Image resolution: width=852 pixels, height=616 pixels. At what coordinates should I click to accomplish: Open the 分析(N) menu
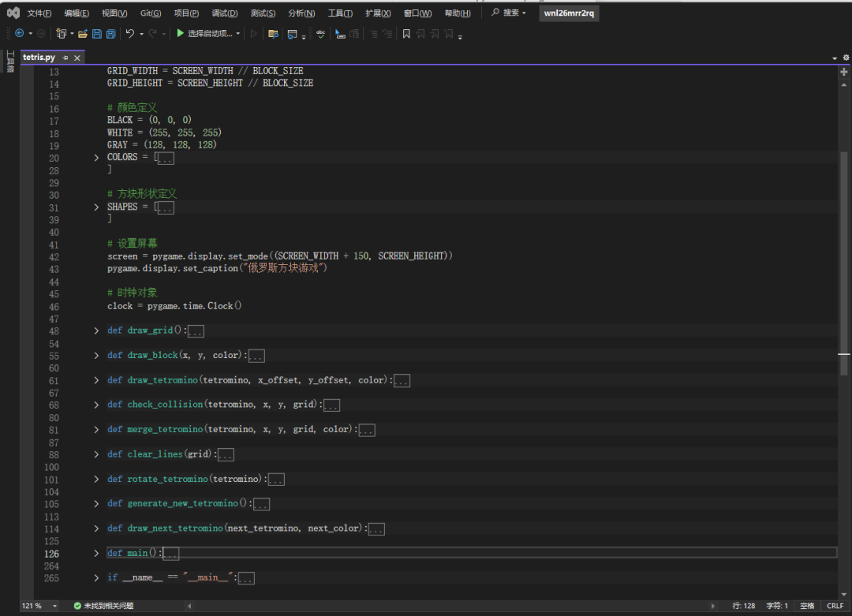point(301,13)
